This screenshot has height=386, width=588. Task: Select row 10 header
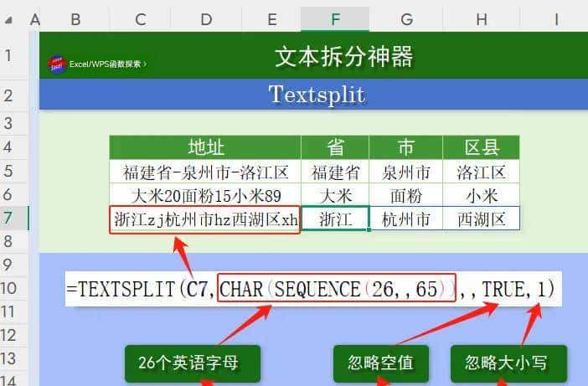click(13, 288)
